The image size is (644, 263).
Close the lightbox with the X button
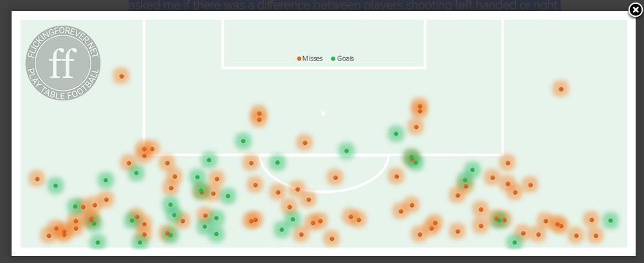coord(635,10)
